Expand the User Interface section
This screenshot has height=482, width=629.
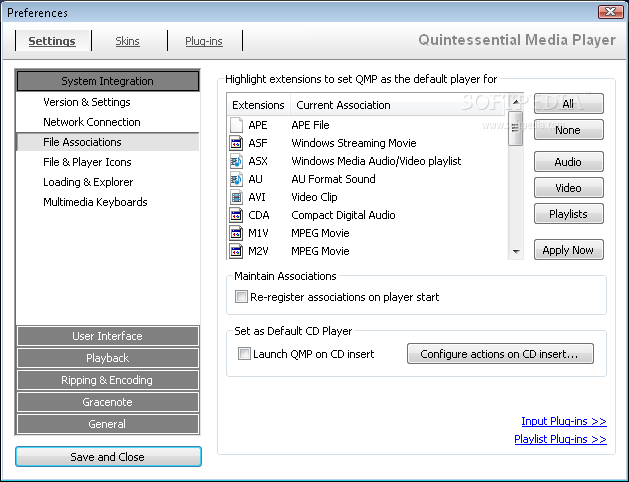click(108, 336)
